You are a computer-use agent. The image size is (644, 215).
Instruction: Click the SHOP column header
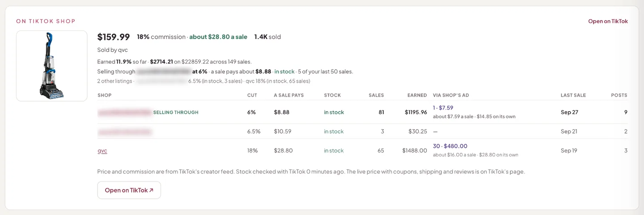(105, 95)
